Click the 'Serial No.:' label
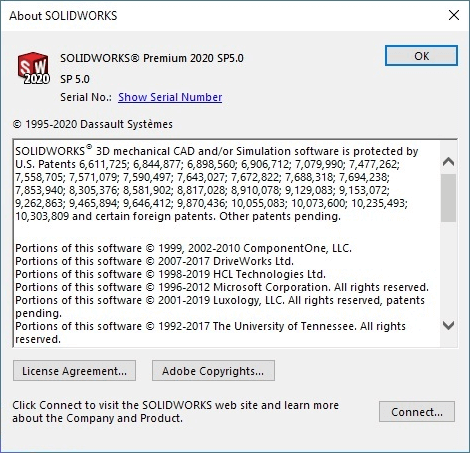Viewport: 470px width, 453px height. [x=86, y=97]
